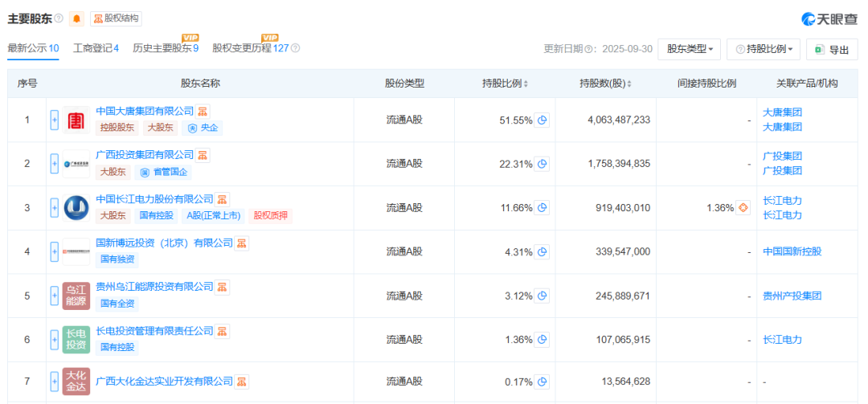Click pie chart icon next to 22.31%

(x=542, y=164)
